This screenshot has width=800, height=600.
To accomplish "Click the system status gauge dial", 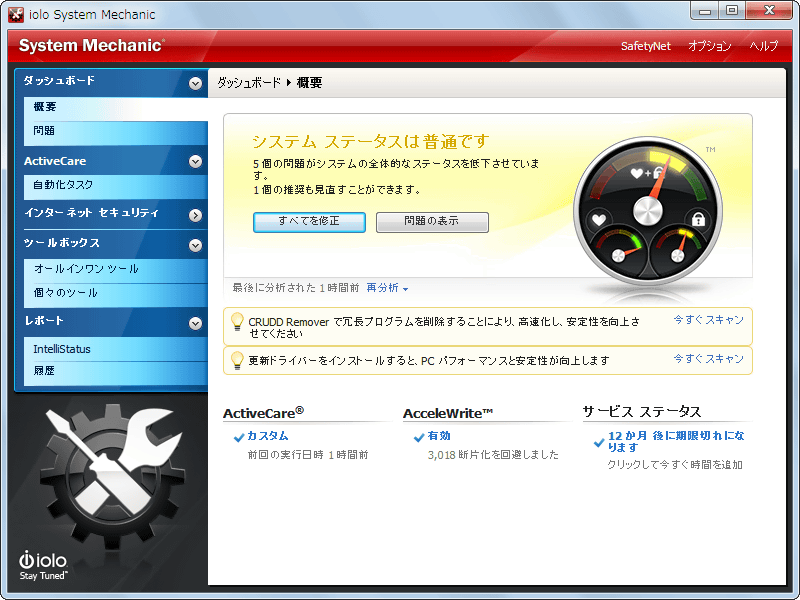I will coord(647,210).
